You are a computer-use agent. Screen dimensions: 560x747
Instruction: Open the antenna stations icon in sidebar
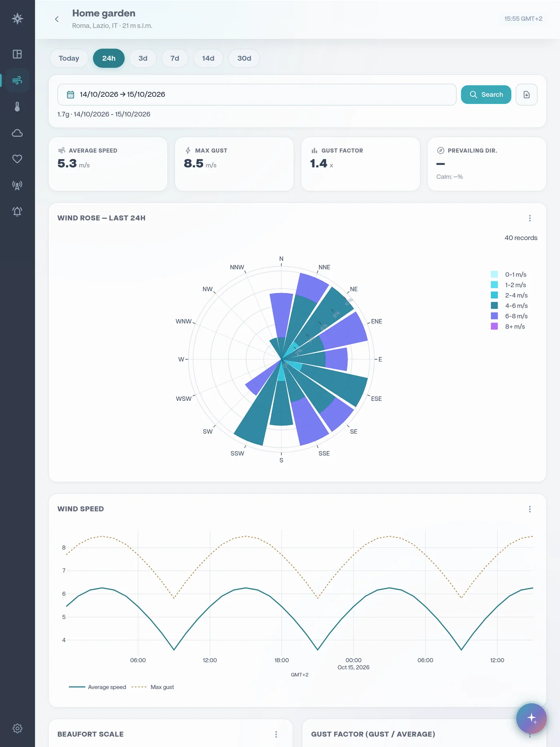(x=17, y=185)
